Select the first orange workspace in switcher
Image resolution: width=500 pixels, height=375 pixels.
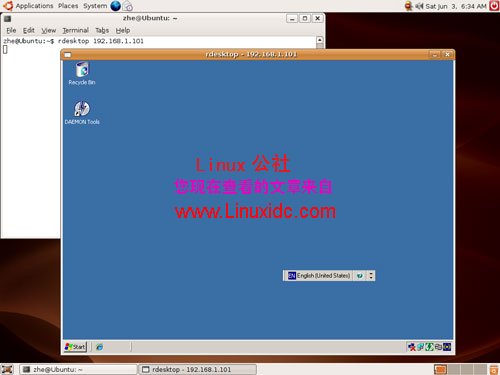pos(440,369)
